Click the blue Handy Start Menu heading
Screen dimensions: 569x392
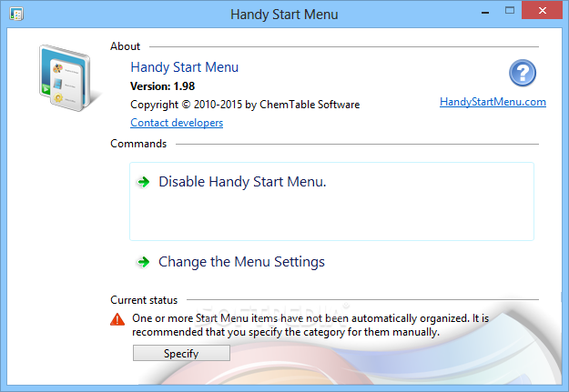184,67
